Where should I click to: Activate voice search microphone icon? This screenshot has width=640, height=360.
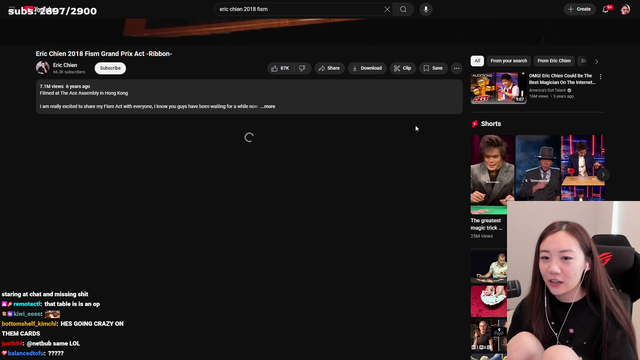(x=426, y=9)
